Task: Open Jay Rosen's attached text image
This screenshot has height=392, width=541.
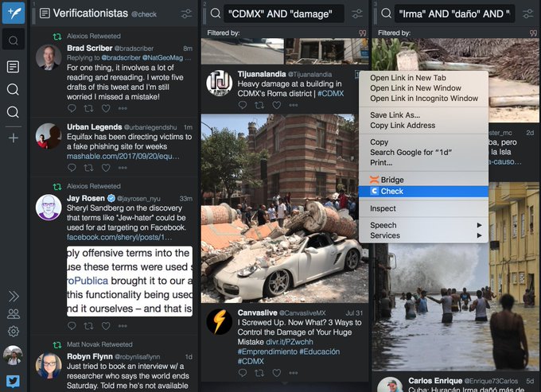Action: click(130, 281)
